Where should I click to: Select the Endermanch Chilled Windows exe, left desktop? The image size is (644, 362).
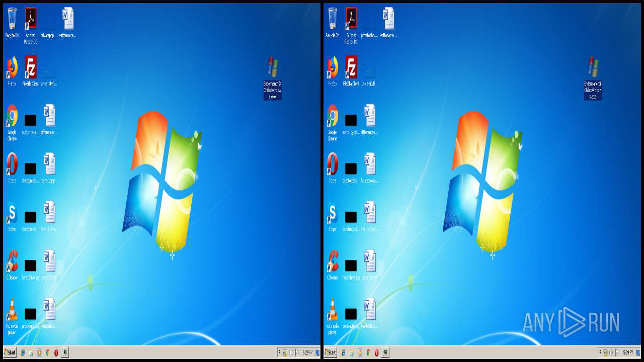[272, 78]
